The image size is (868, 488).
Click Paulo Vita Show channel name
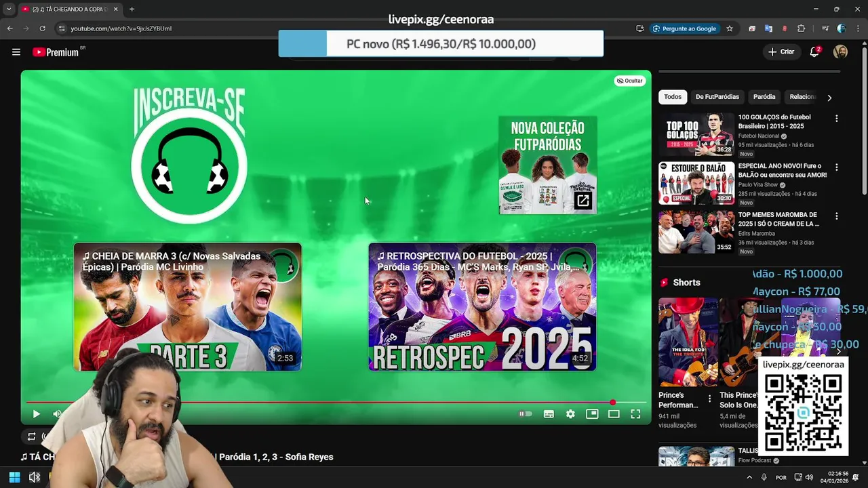757,185
